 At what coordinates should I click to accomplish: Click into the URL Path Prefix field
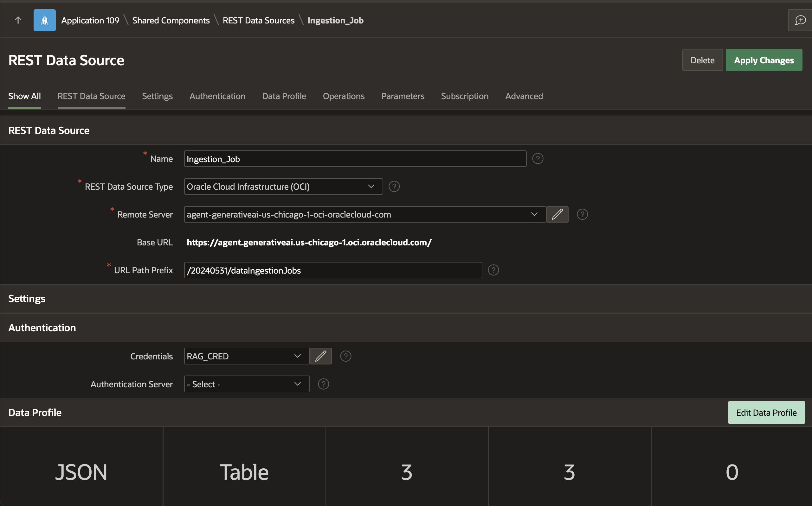click(333, 270)
